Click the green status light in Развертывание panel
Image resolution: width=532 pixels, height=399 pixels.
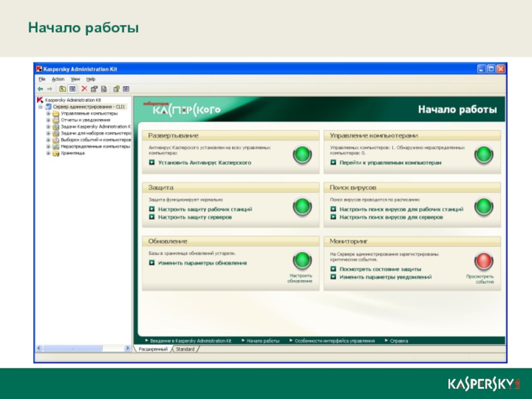point(303,156)
